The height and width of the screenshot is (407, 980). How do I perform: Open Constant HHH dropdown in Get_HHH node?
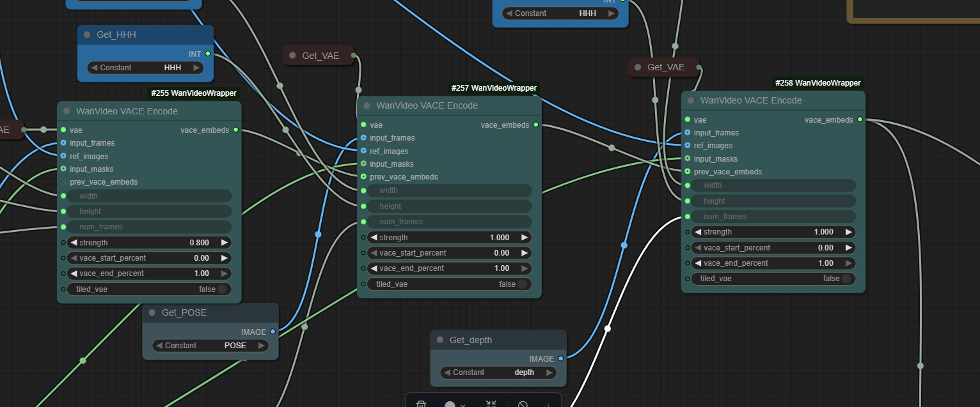coord(145,68)
